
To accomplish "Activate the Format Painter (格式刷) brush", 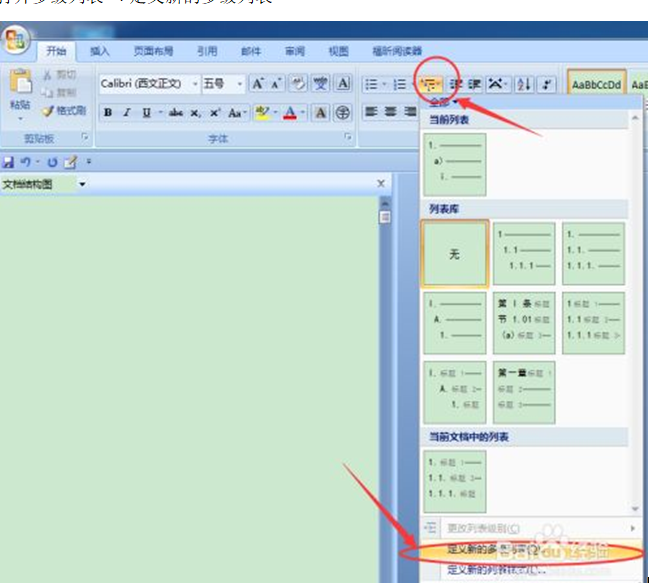I will (x=64, y=111).
